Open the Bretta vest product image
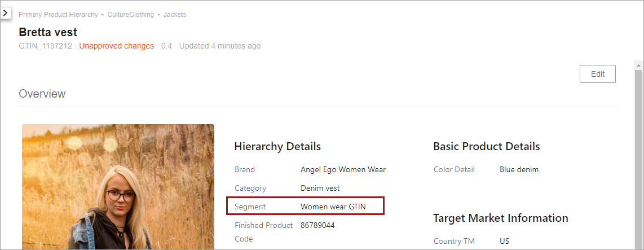Viewport: 644px width, 250px height. [x=118, y=187]
